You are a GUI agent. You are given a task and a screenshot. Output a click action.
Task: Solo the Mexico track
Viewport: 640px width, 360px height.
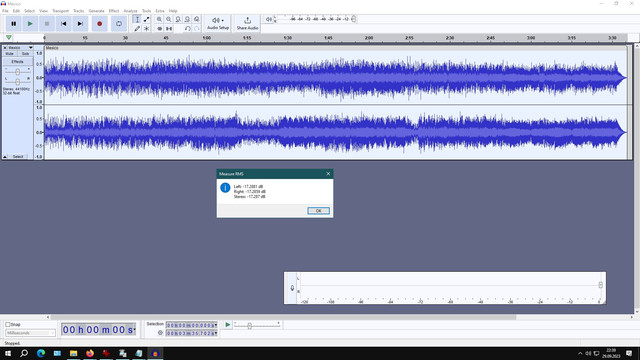25,54
